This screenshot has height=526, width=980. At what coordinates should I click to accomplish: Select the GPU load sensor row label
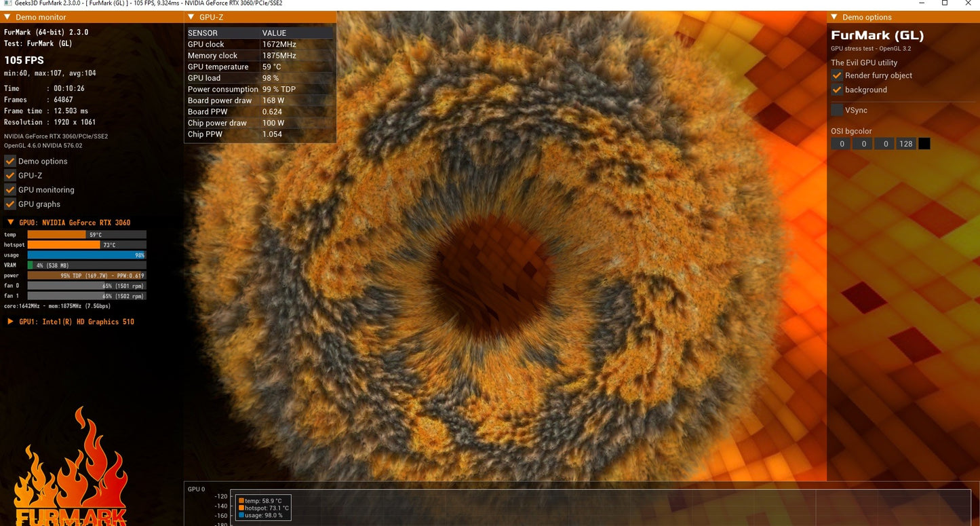click(204, 78)
